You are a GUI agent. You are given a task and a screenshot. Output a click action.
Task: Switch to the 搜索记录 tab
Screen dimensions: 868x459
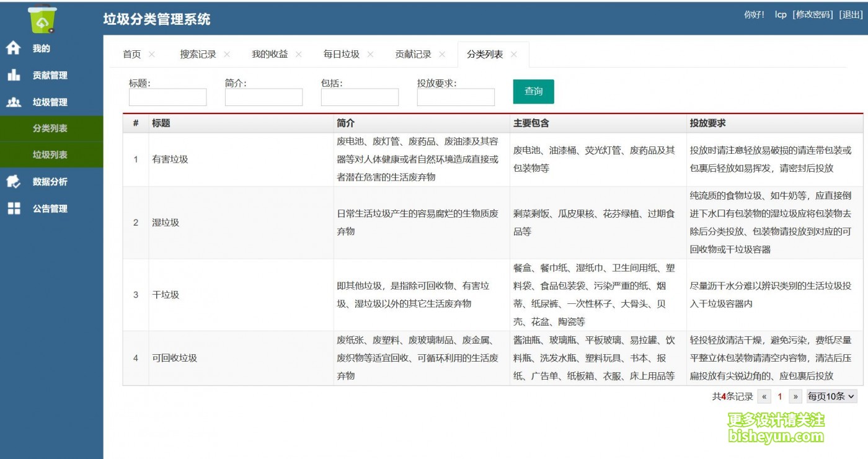coord(198,55)
